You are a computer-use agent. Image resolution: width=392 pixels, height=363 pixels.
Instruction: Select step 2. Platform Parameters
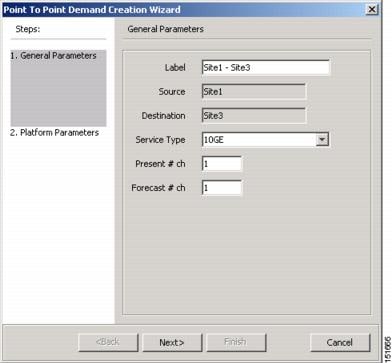point(54,133)
